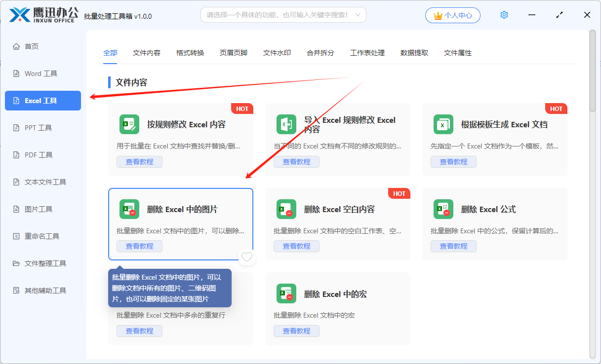601x364 pixels.
Task: Select the Word 工具 sidebar icon
Action: [17, 73]
